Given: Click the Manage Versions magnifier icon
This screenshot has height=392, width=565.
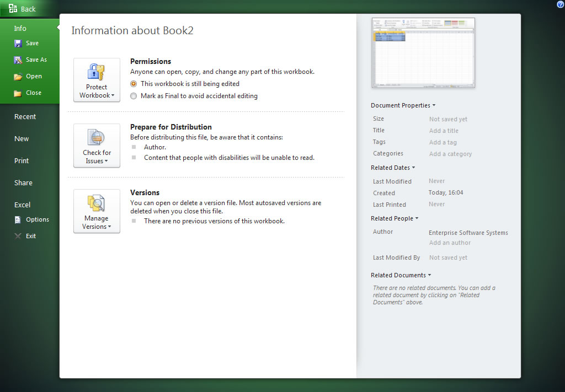Looking at the screenshot, I should pyautogui.click(x=96, y=203).
